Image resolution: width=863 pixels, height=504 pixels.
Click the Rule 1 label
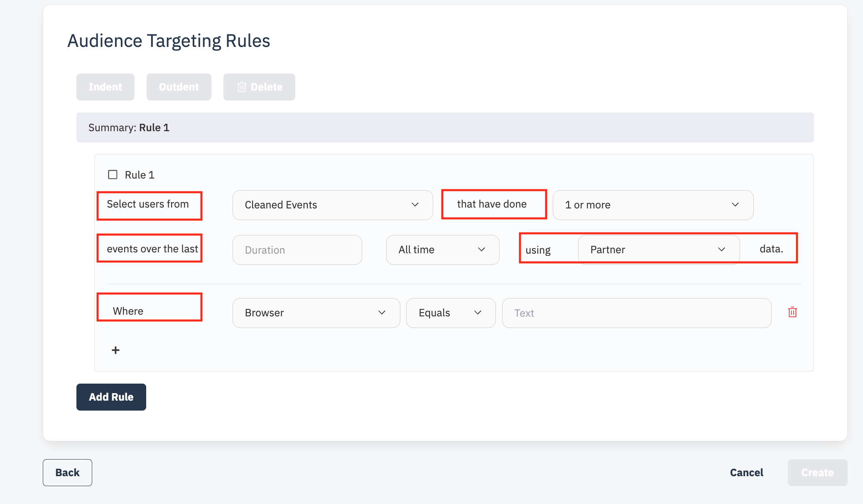pyautogui.click(x=140, y=175)
